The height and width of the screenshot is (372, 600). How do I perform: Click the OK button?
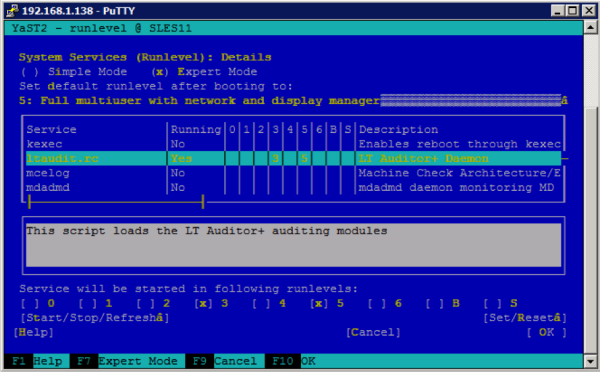tap(546, 333)
